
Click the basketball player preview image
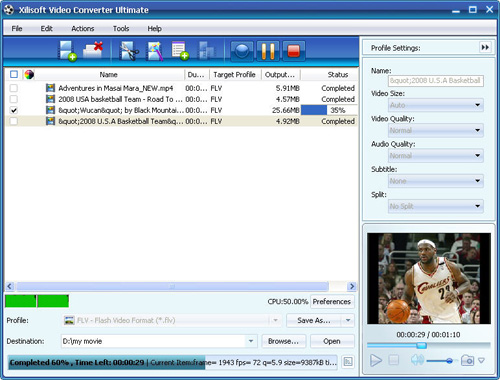(429, 278)
